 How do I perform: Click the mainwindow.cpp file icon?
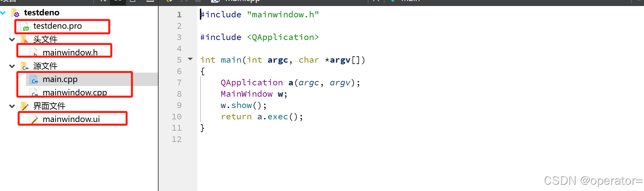click(34, 92)
